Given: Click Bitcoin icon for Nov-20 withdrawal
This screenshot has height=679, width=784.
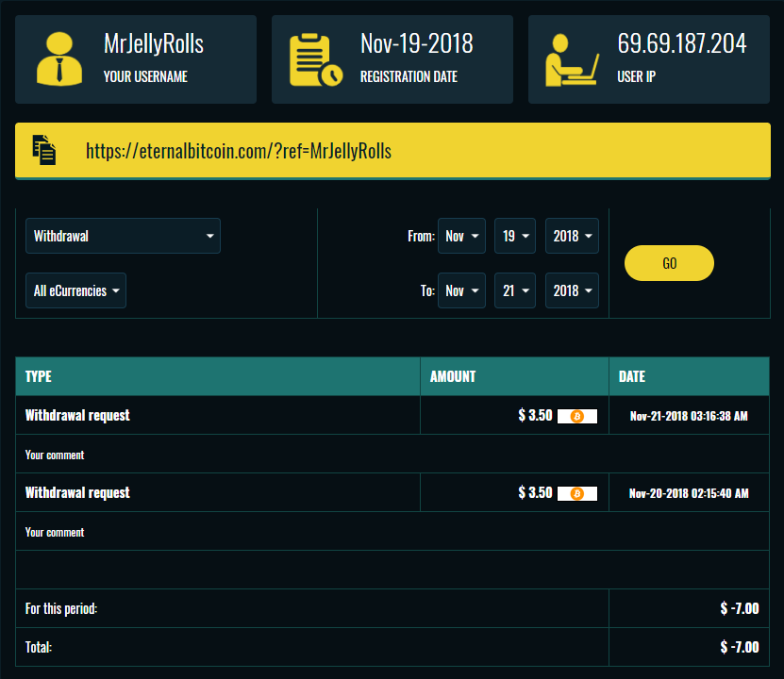Looking at the screenshot, I should (x=577, y=493).
